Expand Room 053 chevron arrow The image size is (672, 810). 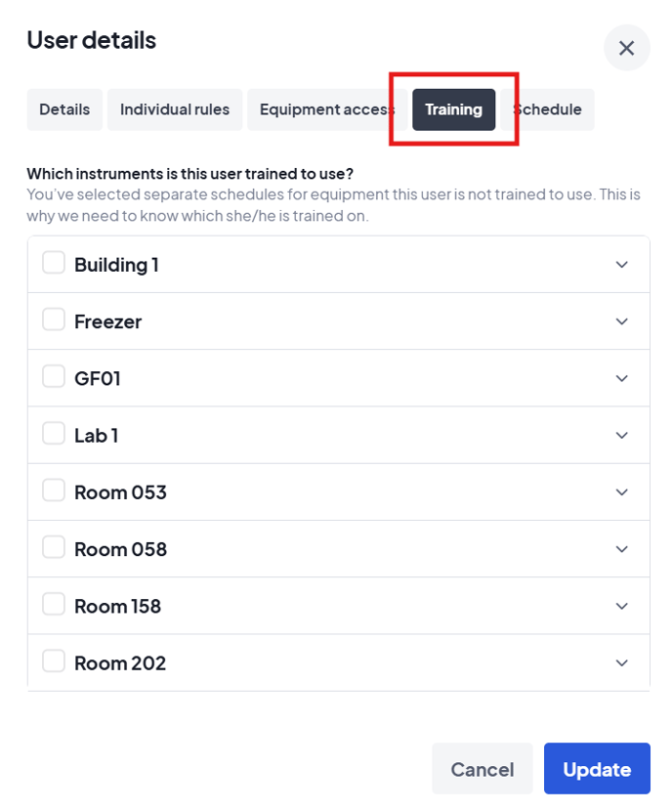click(x=622, y=491)
